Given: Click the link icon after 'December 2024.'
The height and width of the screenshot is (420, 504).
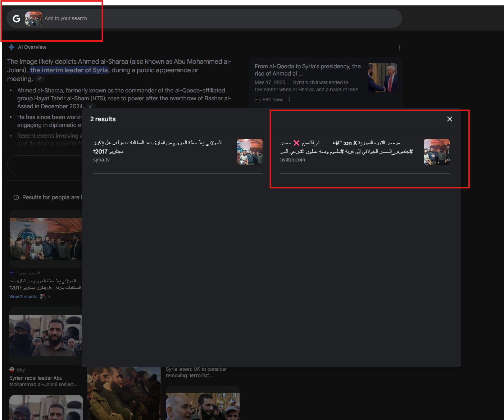Looking at the screenshot, I should pos(91,106).
